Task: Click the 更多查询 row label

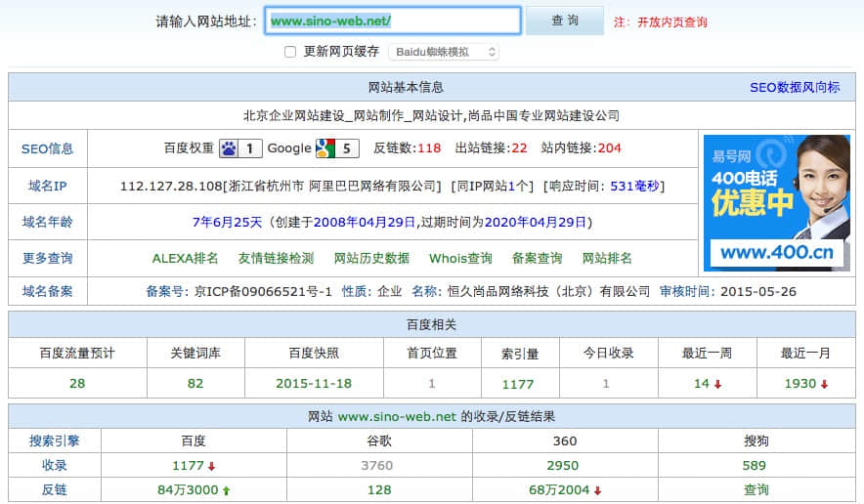Action: (47, 258)
